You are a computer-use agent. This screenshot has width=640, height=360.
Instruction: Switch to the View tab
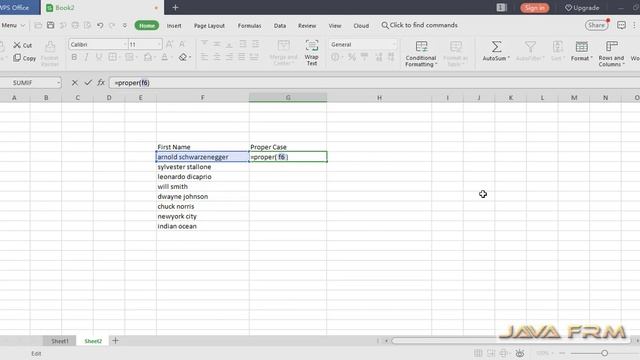tap(335, 26)
